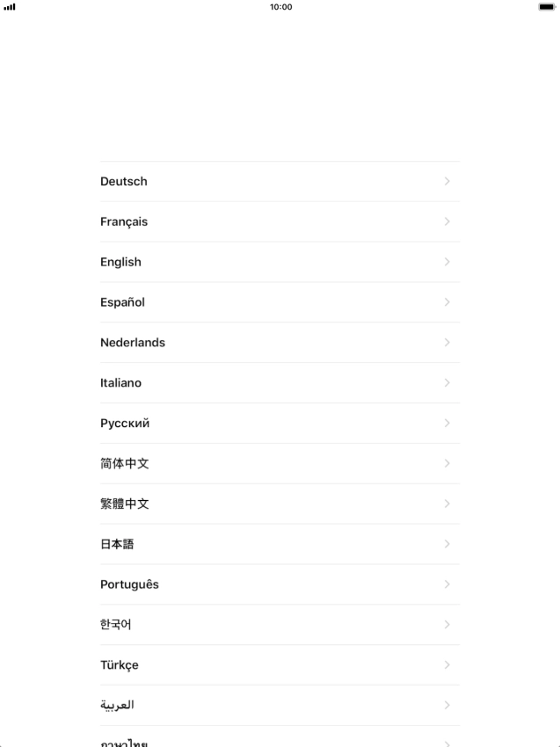Tap the cellular signal strength icon
Viewport: 560px width, 747px height.
pyautogui.click(x=10, y=7)
